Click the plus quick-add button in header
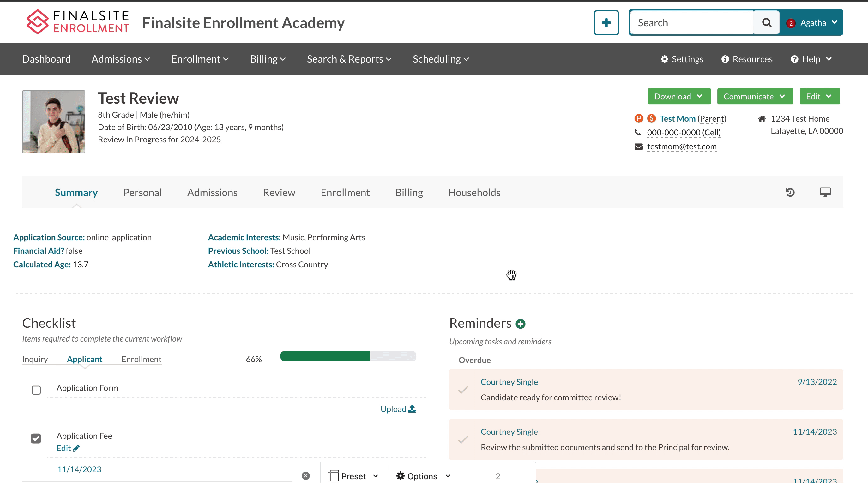 coord(606,22)
